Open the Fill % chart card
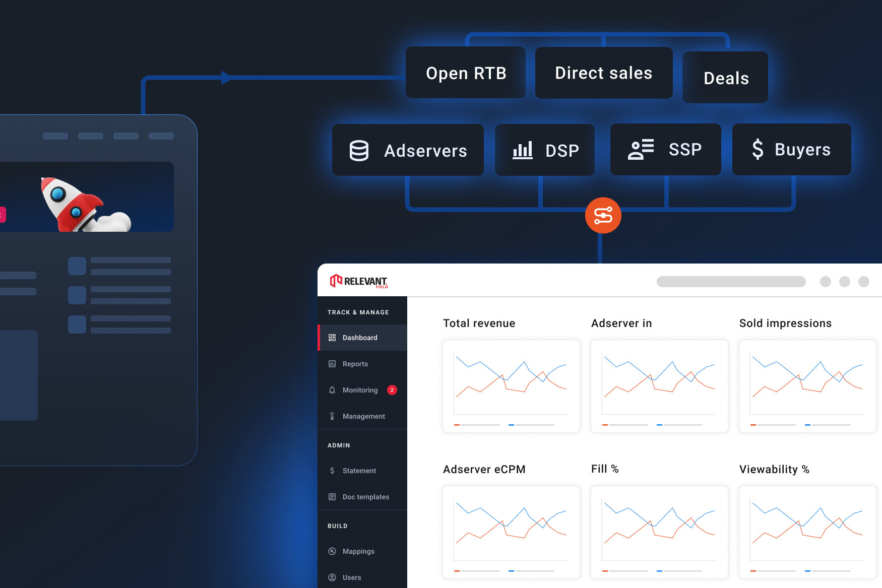Viewport: 882px width, 588px height. (x=659, y=532)
